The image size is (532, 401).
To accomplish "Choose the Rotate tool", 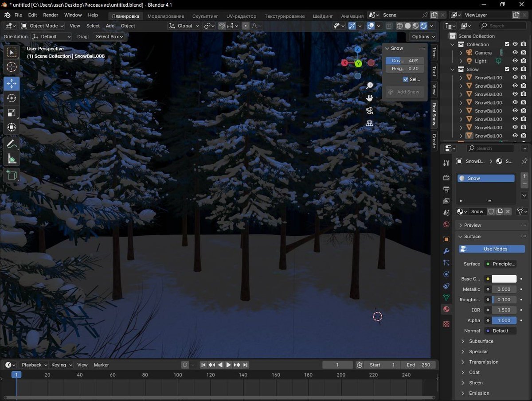I will [x=12, y=98].
